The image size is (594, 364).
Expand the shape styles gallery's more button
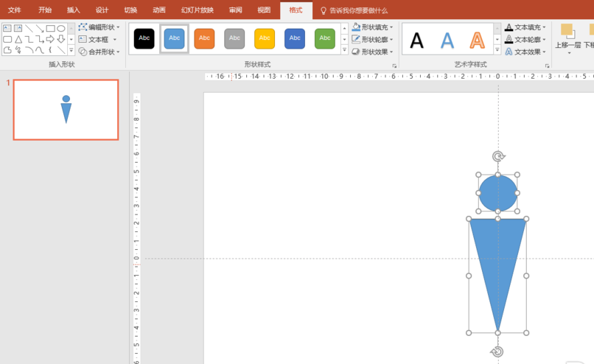(x=344, y=51)
